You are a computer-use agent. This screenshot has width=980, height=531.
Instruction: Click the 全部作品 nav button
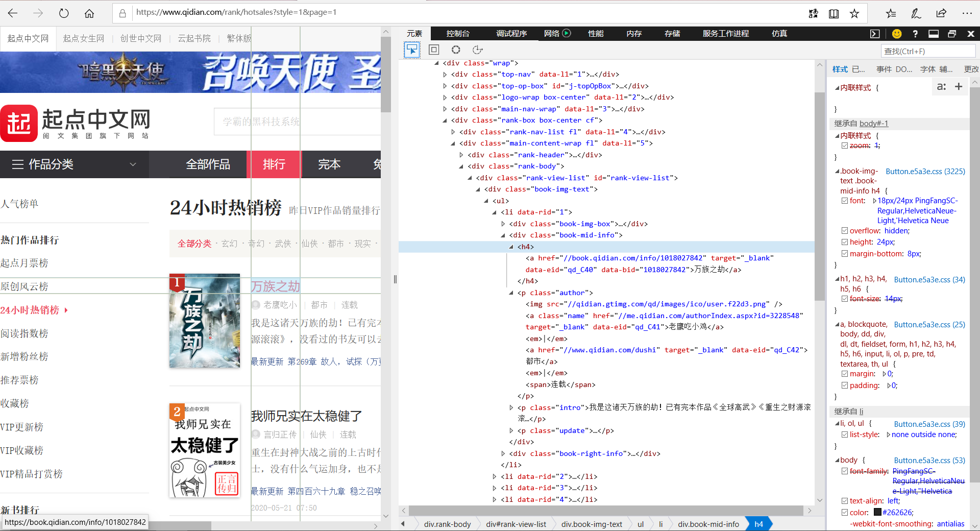point(208,164)
